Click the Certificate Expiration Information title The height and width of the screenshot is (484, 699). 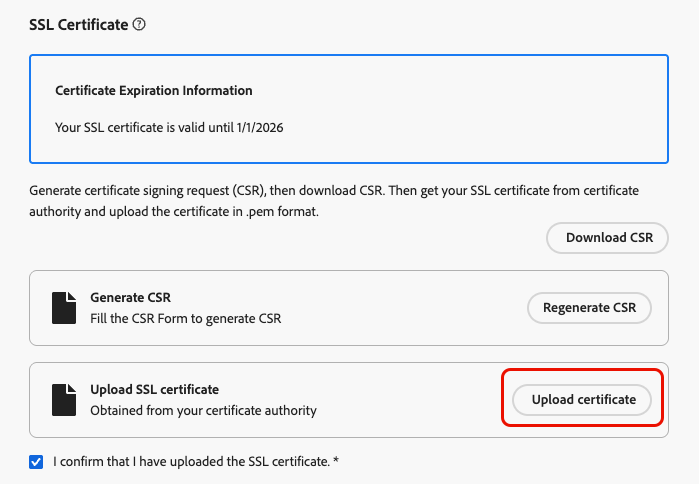(153, 90)
